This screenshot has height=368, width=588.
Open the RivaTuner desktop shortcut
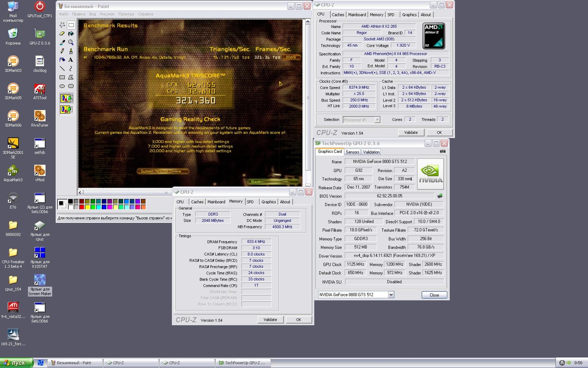[40, 118]
